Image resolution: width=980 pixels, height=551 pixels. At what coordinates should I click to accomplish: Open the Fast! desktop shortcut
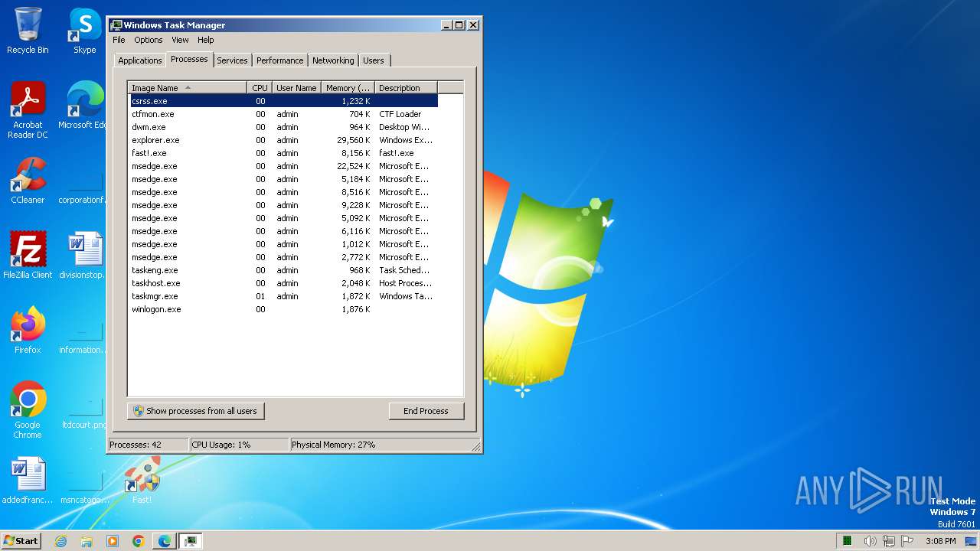142,481
